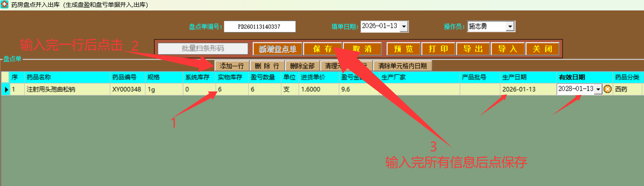Click the orange clear icon beside the expiry date
The width and height of the screenshot is (644, 186).
[608, 89]
